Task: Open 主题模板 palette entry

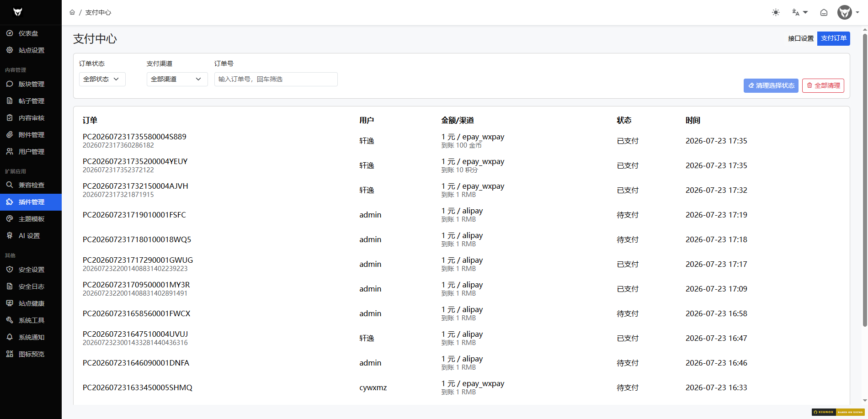Action: (x=31, y=219)
